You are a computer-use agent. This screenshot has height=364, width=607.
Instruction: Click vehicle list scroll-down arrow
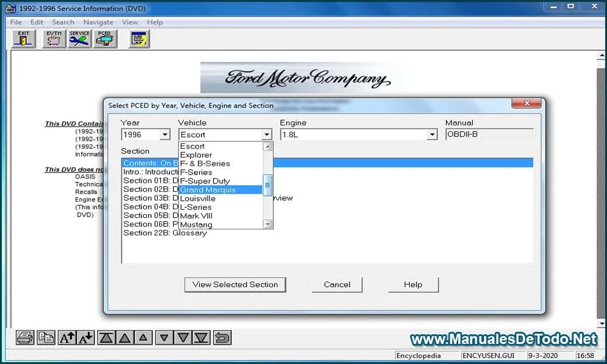[x=268, y=224]
